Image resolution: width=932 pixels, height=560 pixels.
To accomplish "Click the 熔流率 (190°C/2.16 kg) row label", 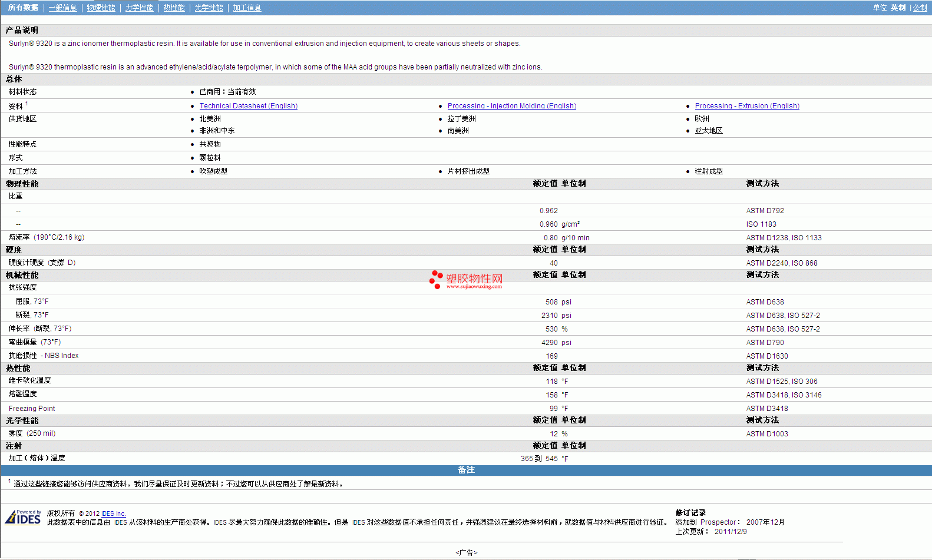I will pyautogui.click(x=47, y=237).
